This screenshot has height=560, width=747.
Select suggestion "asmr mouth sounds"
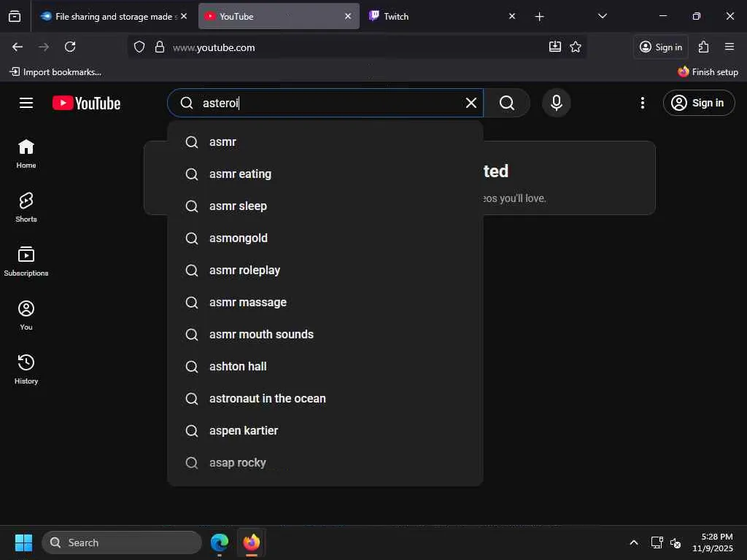[325, 334]
